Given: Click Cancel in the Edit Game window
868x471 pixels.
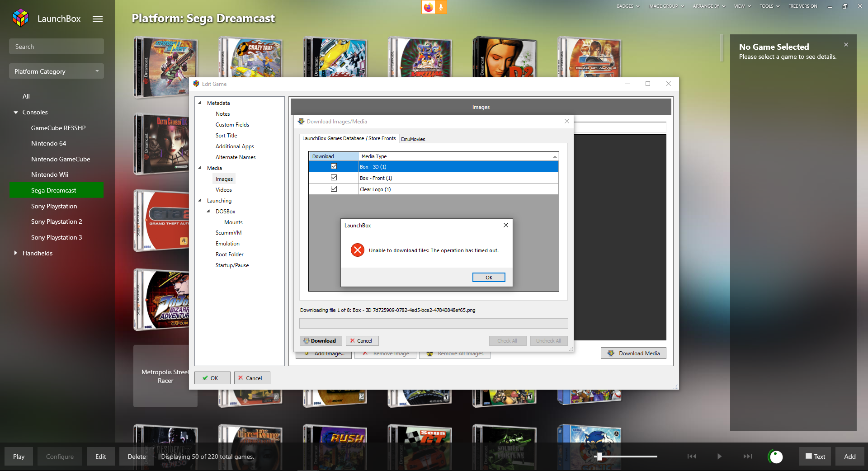Looking at the screenshot, I should [x=252, y=378].
